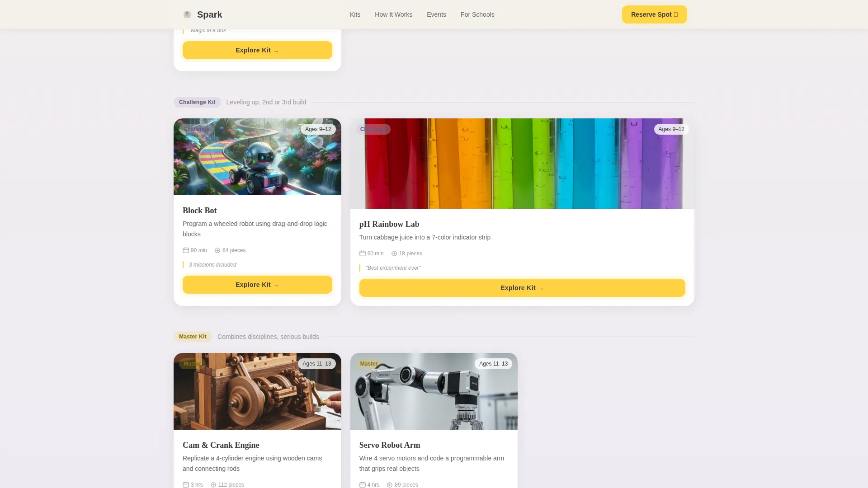
Task: Click "Combines disciplines, serious builds" text
Action: (x=268, y=337)
